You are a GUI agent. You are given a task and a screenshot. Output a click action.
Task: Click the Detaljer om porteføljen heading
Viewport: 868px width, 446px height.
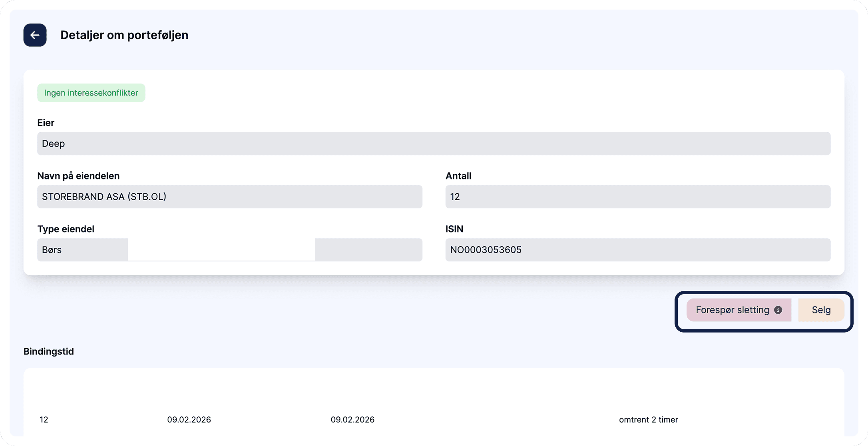124,35
